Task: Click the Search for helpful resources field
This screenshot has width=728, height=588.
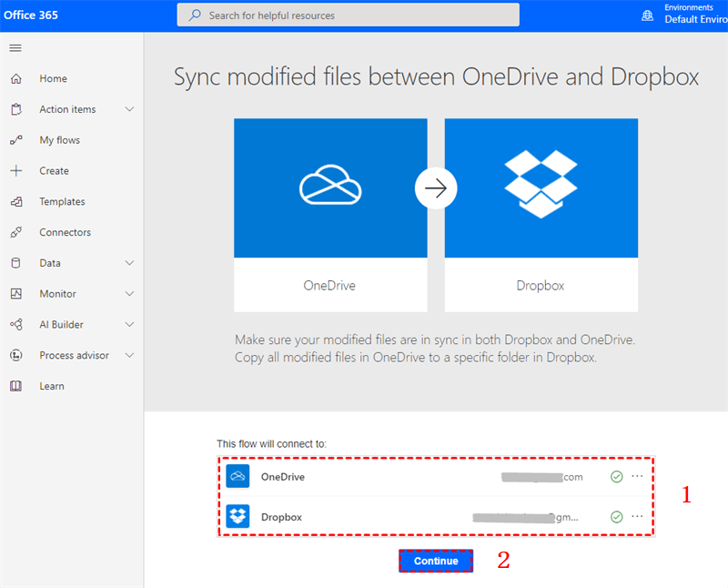Action: point(349,15)
